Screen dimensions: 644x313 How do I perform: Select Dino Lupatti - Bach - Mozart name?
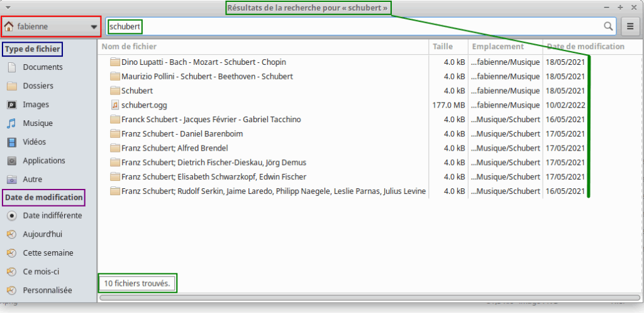[204, 62]
